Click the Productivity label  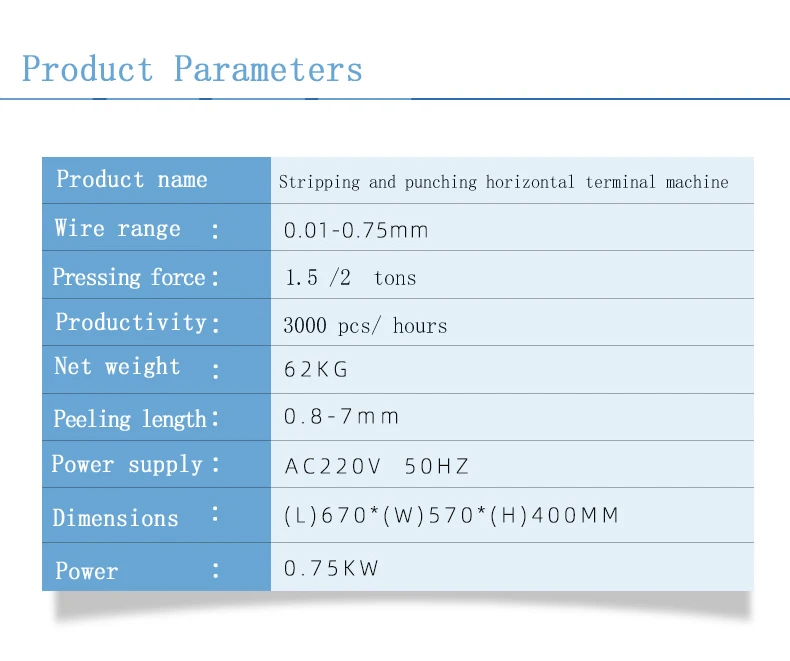point(131,322)
